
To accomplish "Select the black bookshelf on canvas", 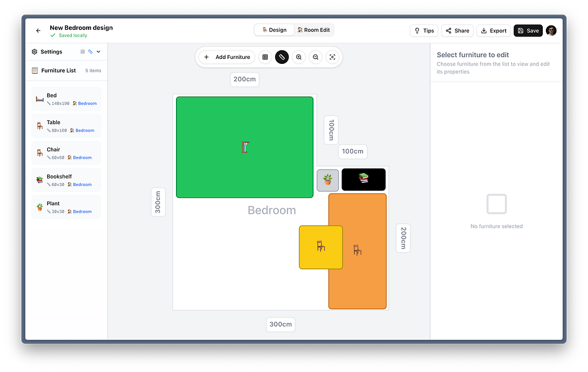I will pos(363,179).
